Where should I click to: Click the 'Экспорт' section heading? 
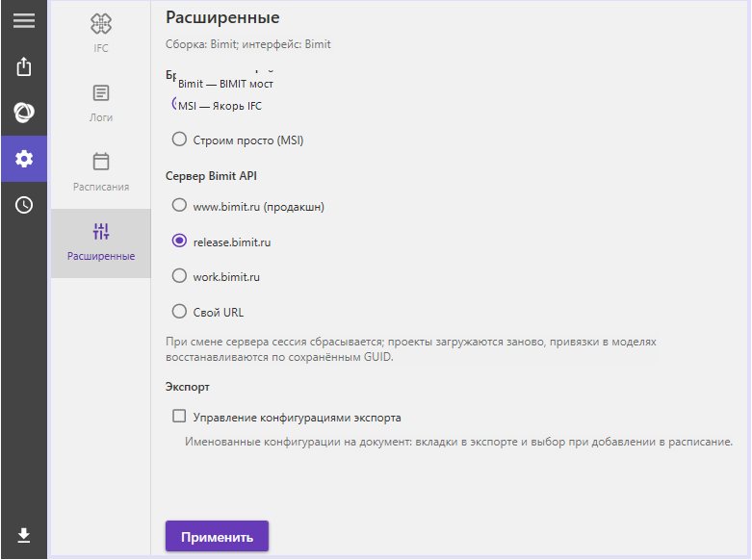[x=188, y=387]
